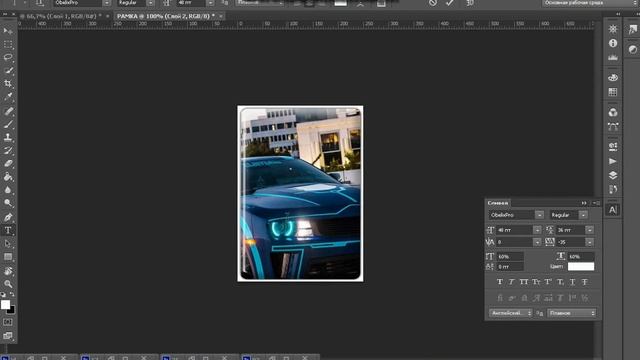Image resolution: width=640 pixels, height=360 pixels.
Task: Toggle text orientation in options bar
Action: tap(40, 3)
